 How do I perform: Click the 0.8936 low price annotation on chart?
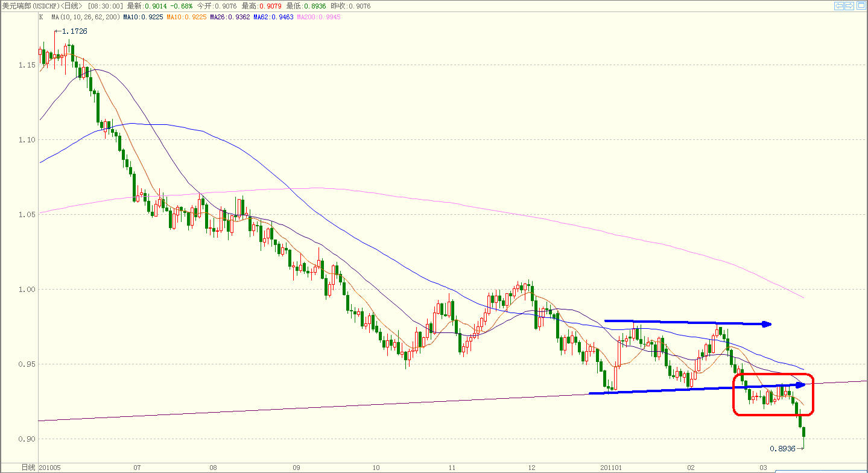pos(782,449)
